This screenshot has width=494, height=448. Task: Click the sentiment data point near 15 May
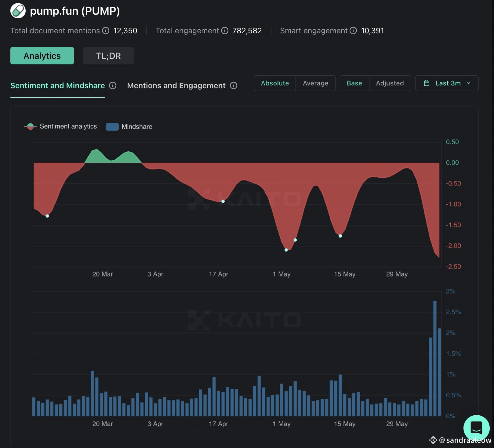[x=340, y=236]
